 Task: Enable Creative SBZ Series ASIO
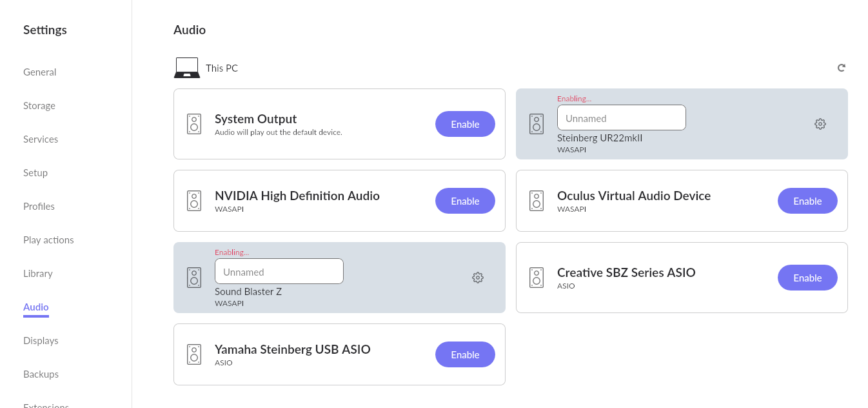807,278
